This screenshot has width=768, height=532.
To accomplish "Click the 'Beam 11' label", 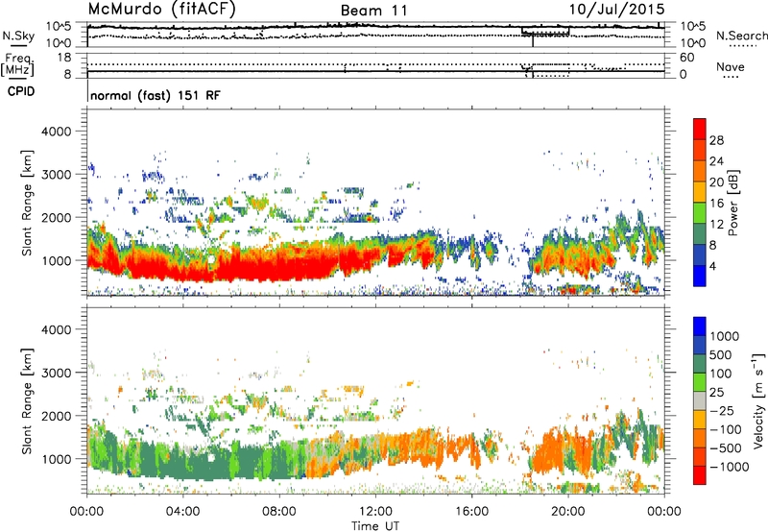I will pyautogui.click(x=374, y=11).
